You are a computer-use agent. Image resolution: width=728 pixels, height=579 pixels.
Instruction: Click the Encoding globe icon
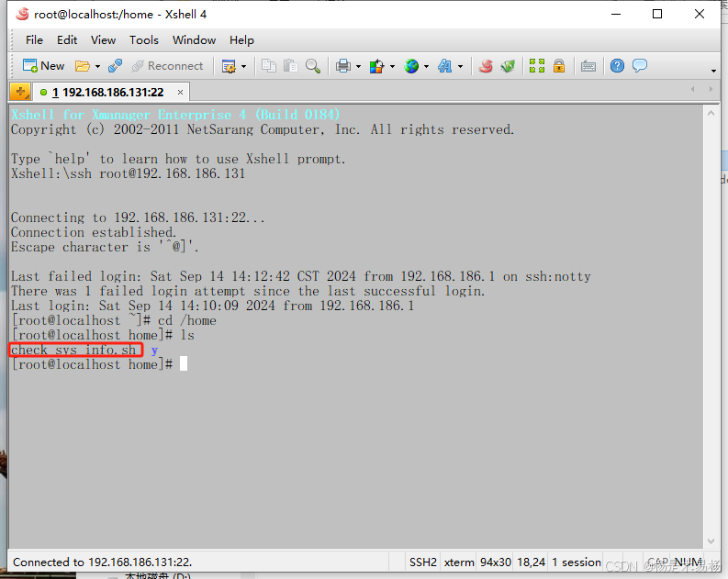411,66
